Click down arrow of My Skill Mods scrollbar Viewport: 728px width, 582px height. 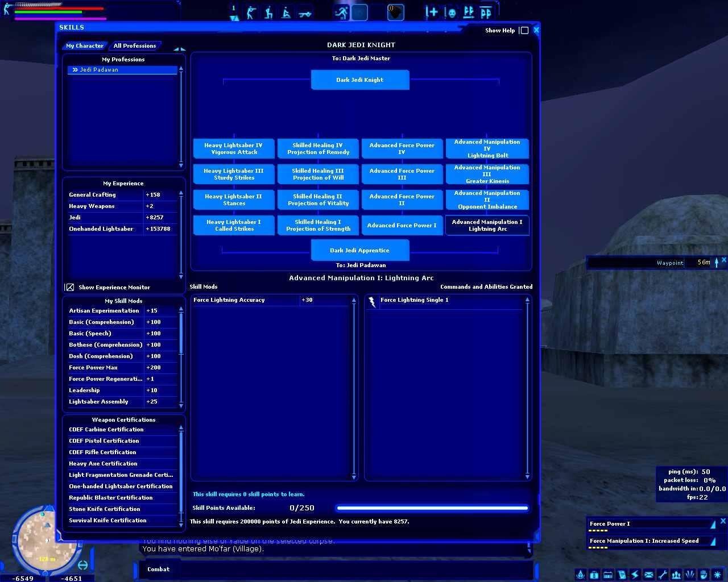click(181, 406)
